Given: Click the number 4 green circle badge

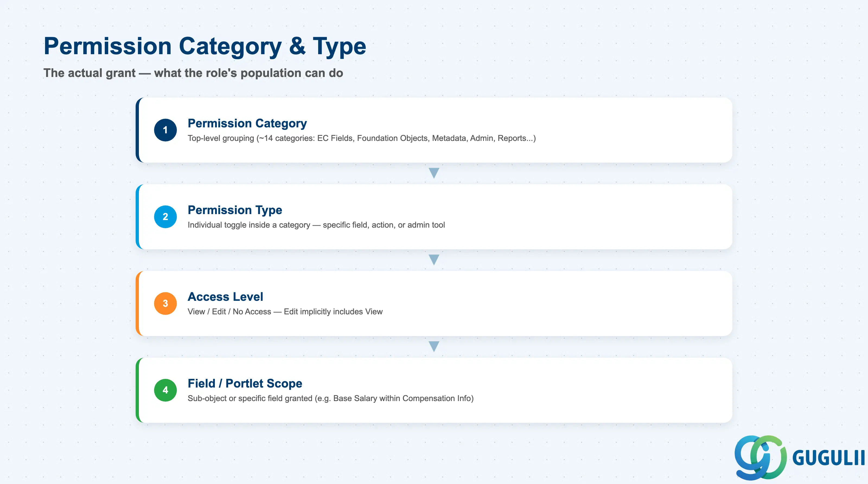Looking at the screenshot, I should [x=165, y=390].
